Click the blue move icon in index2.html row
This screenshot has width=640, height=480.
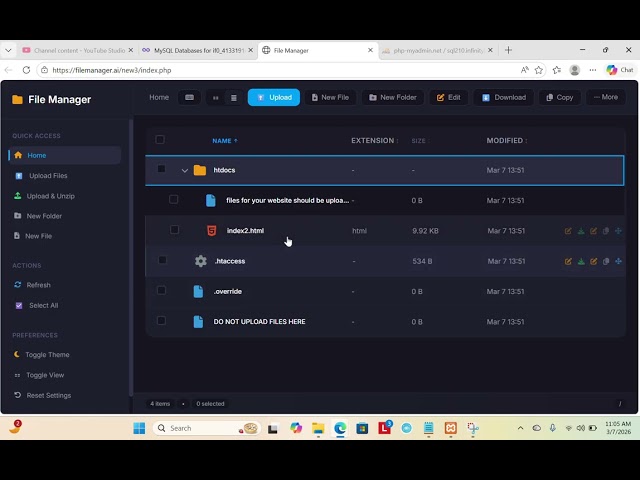click(618, 231)
